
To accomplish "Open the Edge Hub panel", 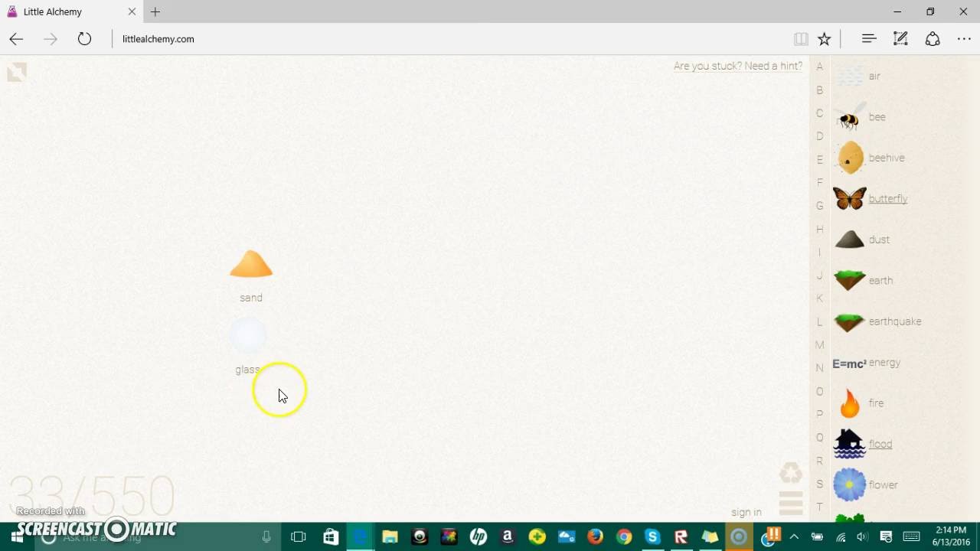I will [x=869, y=39].
